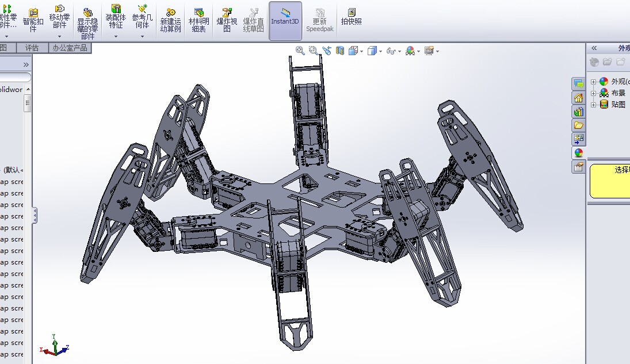Click 爆炸直线草图 Explode Line Sketch
630x364 pixels.
254,21
